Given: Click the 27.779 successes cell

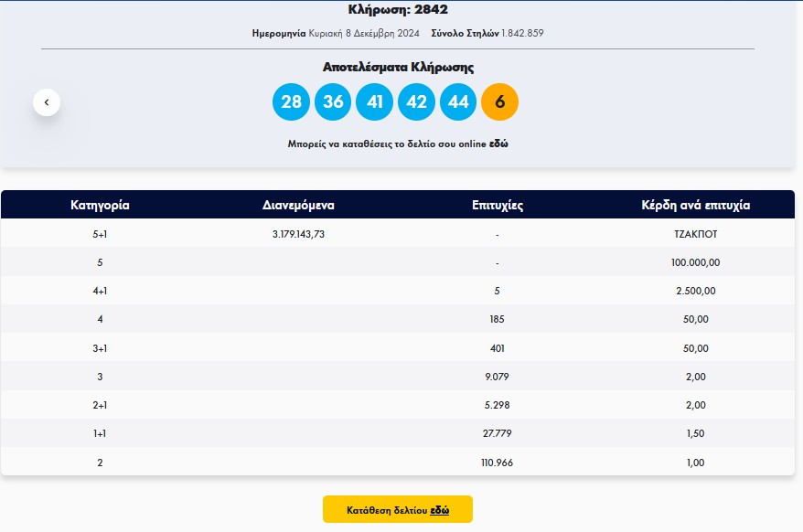Looking at the screenshot, I should [497, 433].
